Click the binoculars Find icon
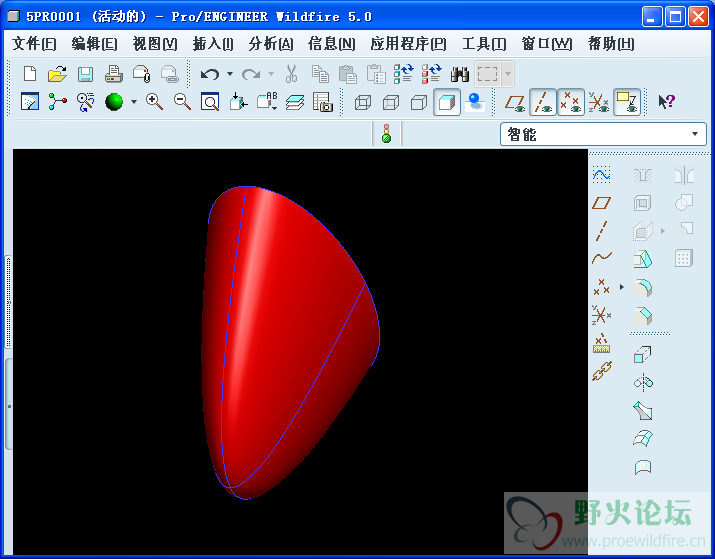The image size is (715, 559). (x=460, y=74)
